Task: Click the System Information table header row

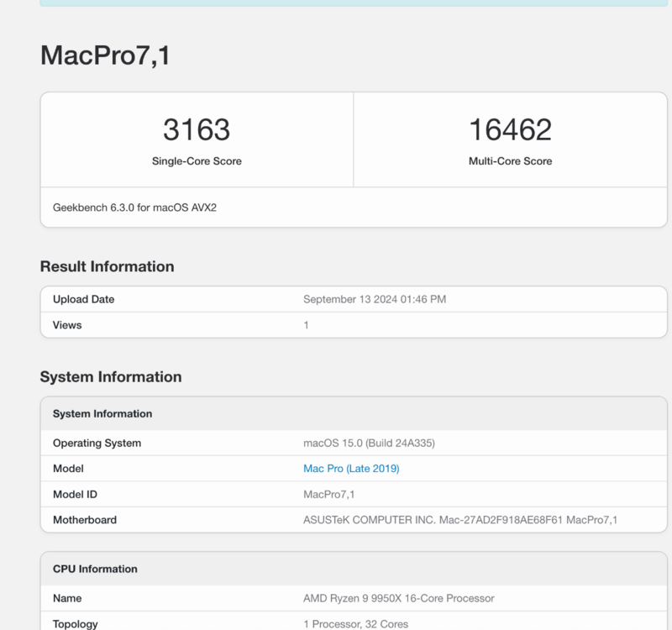Action: [x=102, y=414]
